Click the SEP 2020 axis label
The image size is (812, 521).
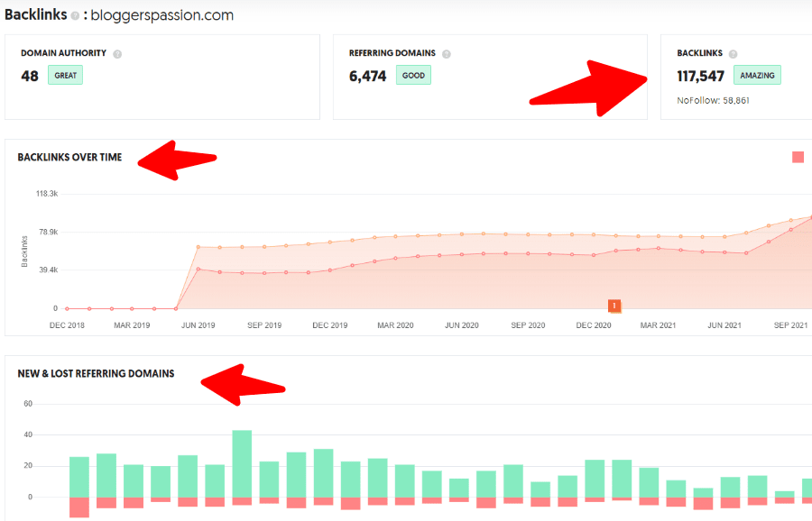coord(528,325)
